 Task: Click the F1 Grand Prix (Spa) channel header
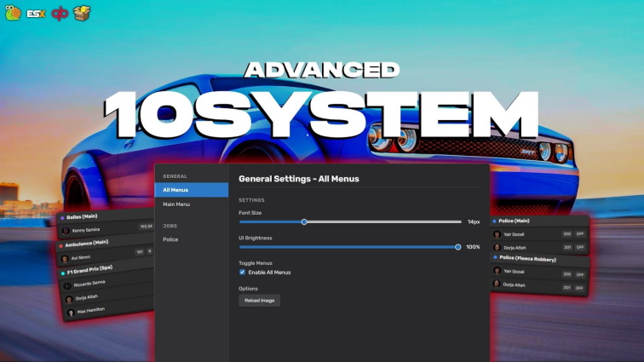(x=106, y=269)
